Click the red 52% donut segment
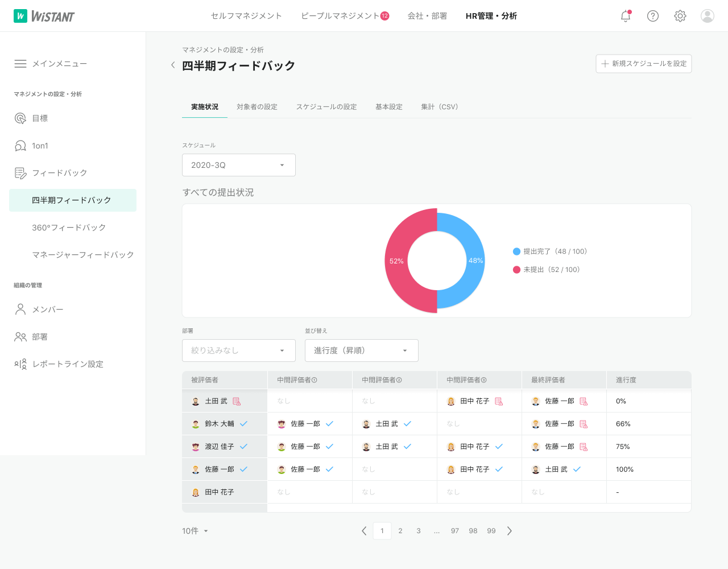Image resolution: width=728 pixels, height=569 pixels. pyautogui.click(x=397, y=261)
